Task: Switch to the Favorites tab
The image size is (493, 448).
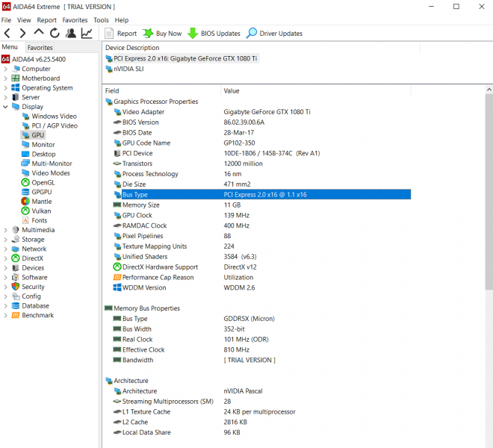Action: [x=40, y=47]
